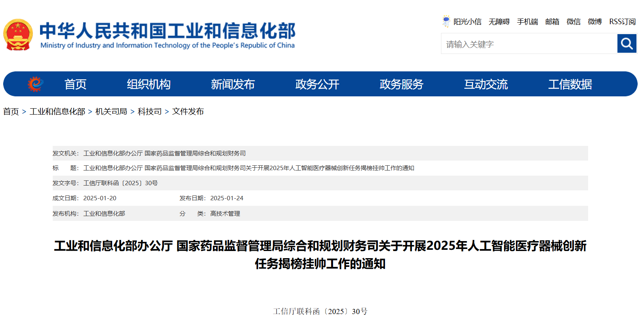This screenshot has height=320, width=644.
Task: Open the 无障碍 accessibility link
Action: point(499,22)
